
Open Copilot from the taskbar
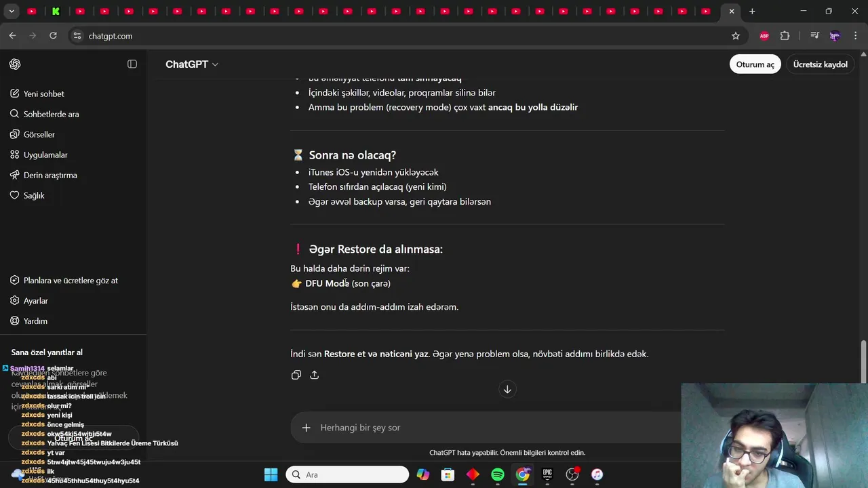[423, 474]
